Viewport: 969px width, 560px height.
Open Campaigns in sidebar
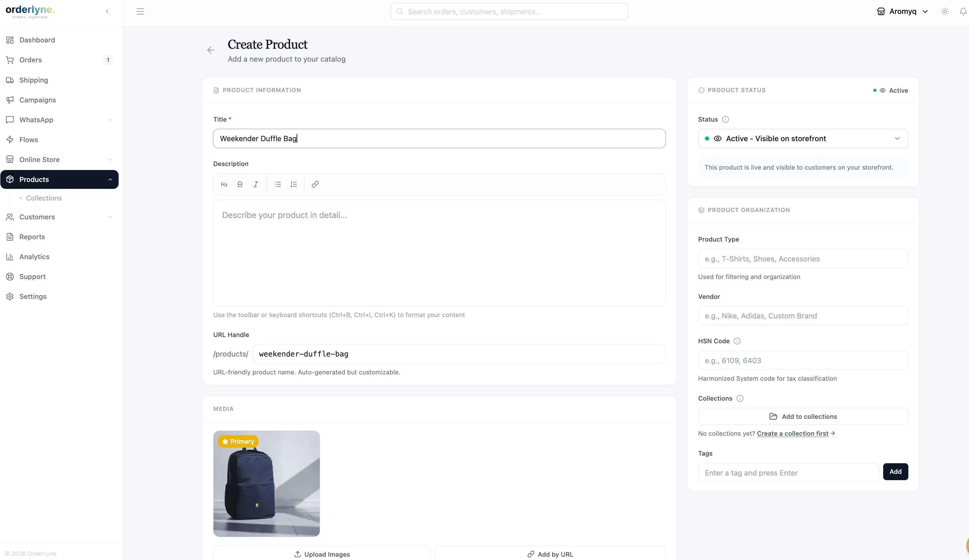[x=60, y=100]
